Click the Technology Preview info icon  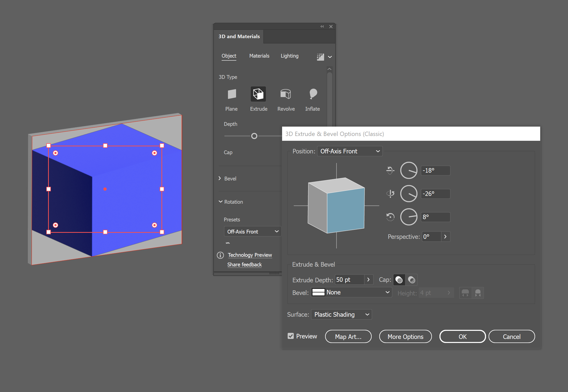tap(220, 255)
